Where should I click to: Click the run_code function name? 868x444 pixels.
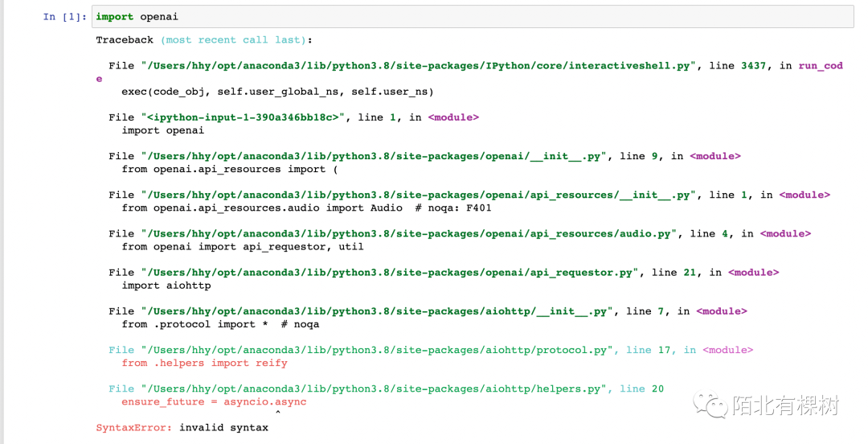pyautogui.click(x=820, y=66)
